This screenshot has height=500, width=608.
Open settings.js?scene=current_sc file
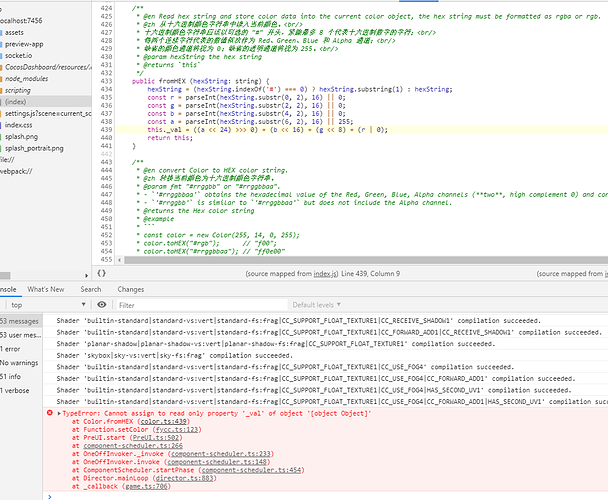48,114
